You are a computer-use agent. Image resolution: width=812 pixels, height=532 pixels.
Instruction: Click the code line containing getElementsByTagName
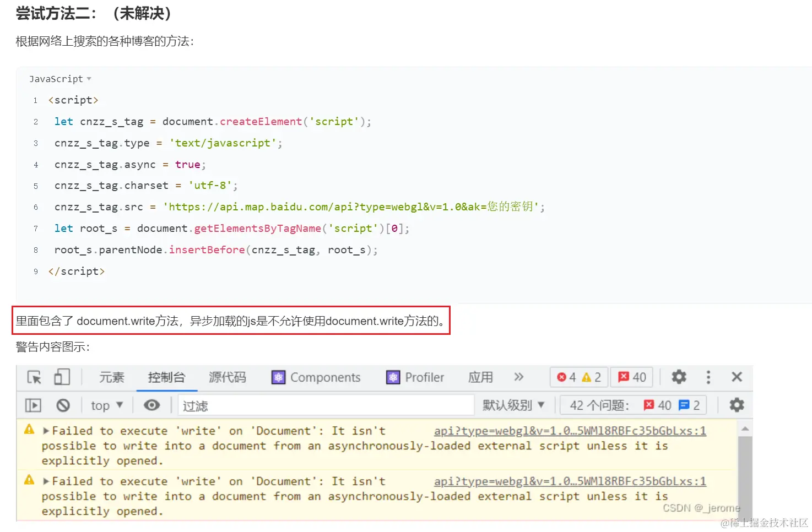point(232,229)
